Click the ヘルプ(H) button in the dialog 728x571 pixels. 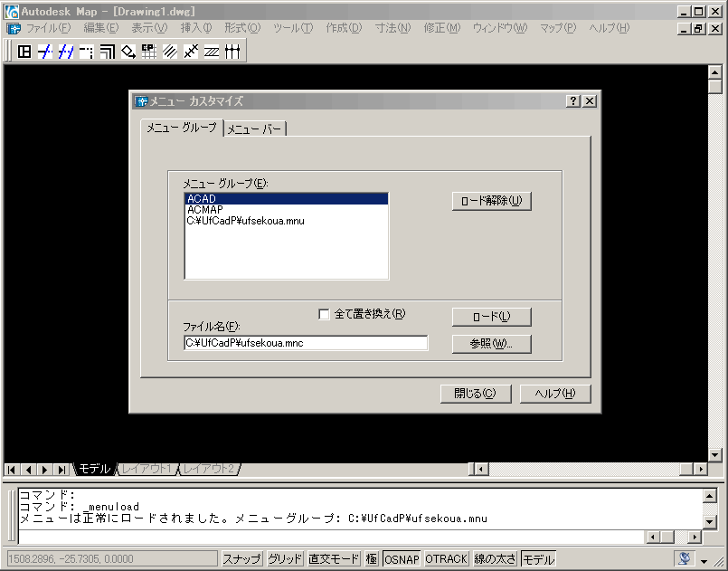pyautogui.click(x=555, y=394)
